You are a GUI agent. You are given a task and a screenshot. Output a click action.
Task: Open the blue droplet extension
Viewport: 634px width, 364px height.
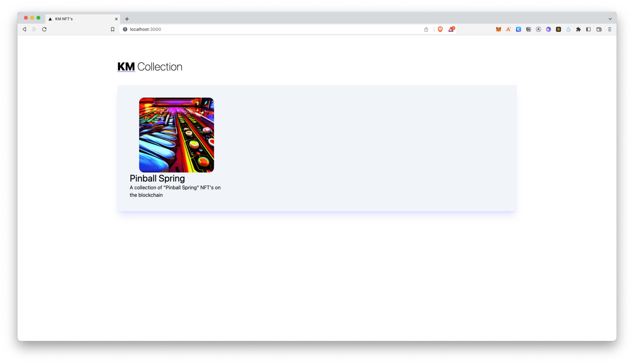(568, 29)
